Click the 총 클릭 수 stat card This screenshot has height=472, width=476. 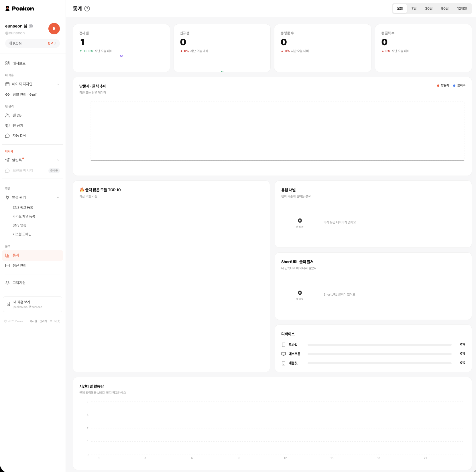point(423,48)
